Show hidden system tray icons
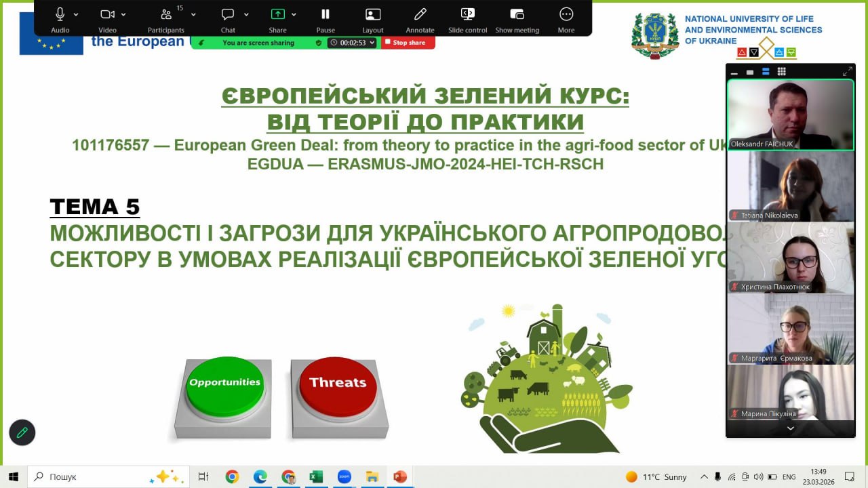 click(704, 476)
